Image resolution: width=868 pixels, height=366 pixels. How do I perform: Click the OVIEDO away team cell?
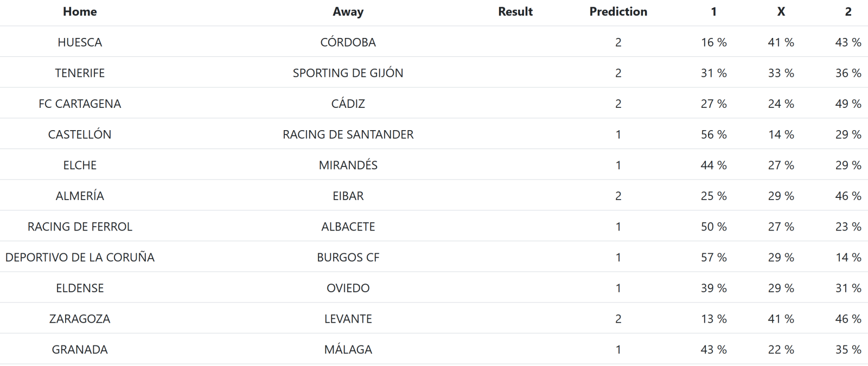tap(348, 288)
